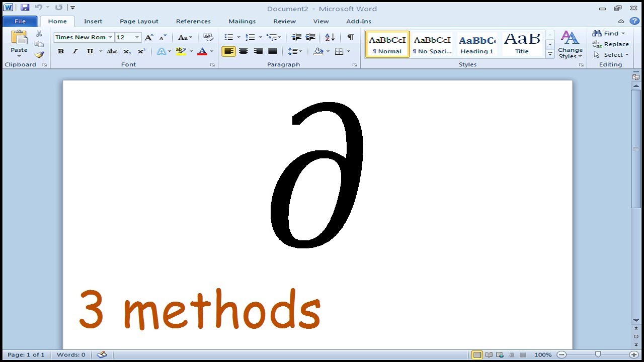Click the 100% zoom level
Viewport: 644px width, 362px height.
click(x=543, y=355)
